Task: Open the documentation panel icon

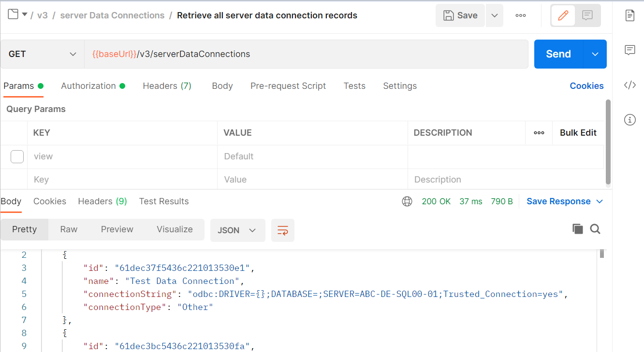Action: [x=630, y=15]
